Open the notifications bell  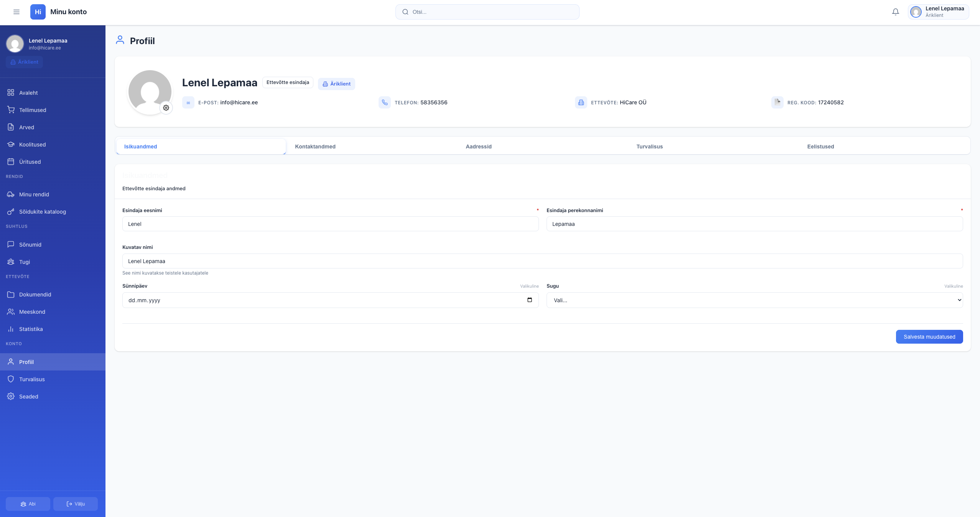895,12
